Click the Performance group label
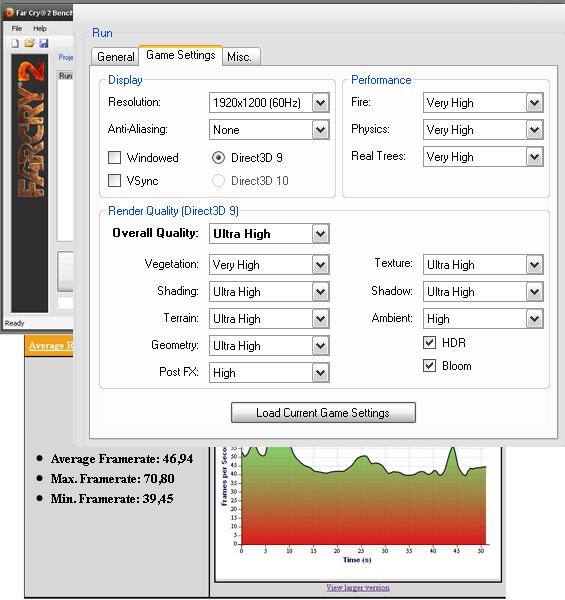This screenshot has height=600, width=565. (381, 80)
